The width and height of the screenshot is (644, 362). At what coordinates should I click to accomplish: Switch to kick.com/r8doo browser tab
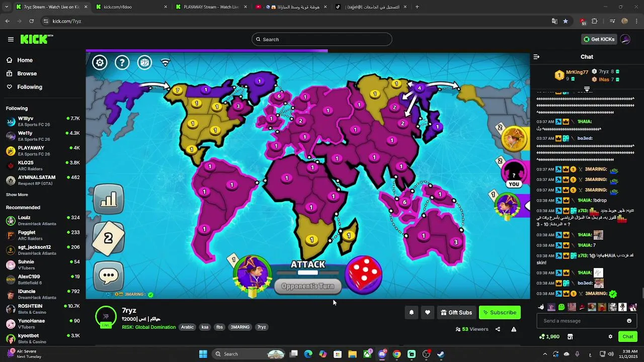pos(131,7)
